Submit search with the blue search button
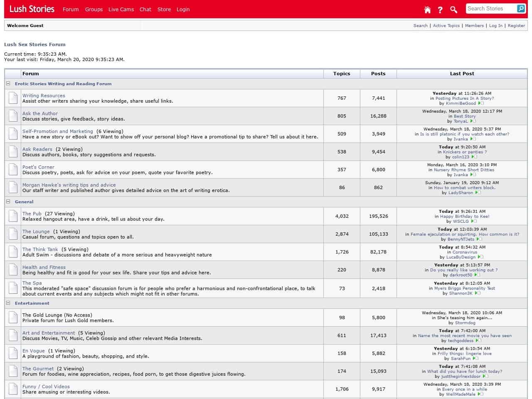 [521, 8]
